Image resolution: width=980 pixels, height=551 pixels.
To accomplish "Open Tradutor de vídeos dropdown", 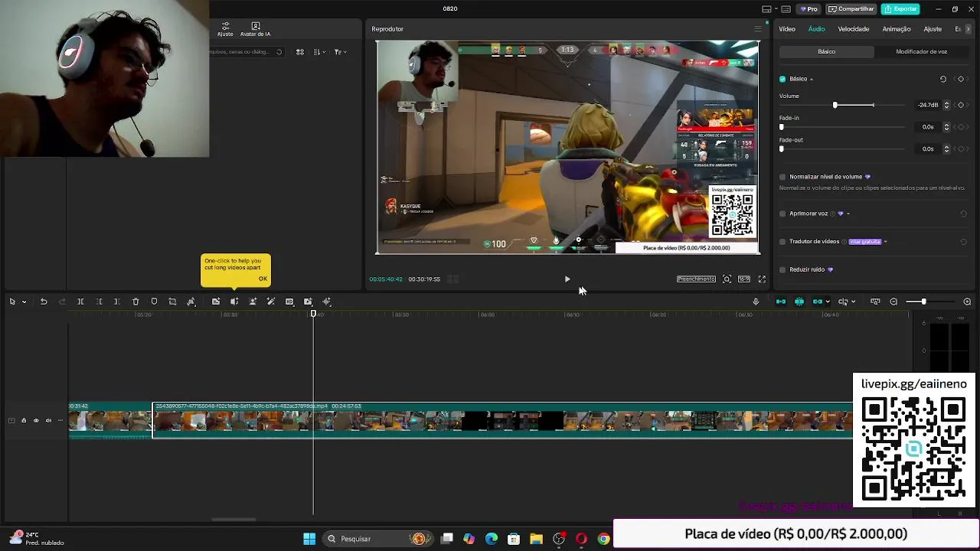I will [x=885, y=242].
